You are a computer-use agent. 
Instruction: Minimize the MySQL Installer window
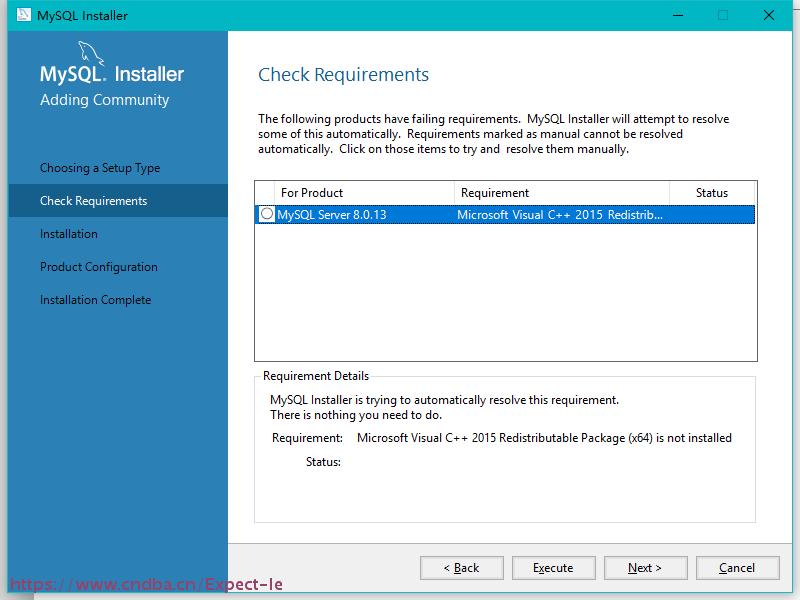[678, 15]
